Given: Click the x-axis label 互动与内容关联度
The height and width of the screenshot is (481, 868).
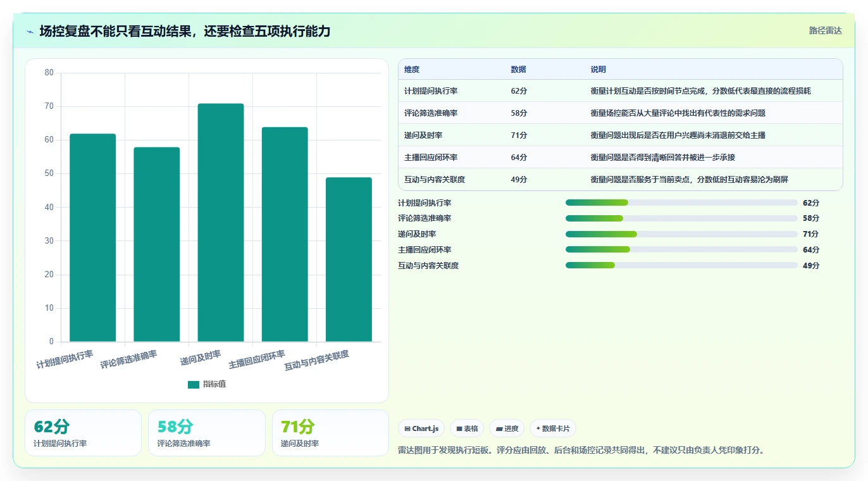Looking at the screenshot, I should (x=317, y=361).
